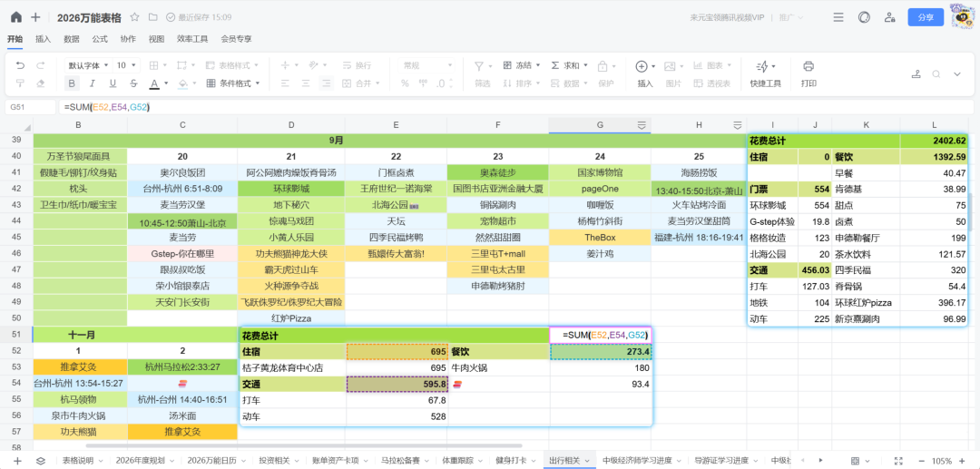Open the 默认字体 font dropdown
Viewport: 980px width, 469px height.
point(88,65)
